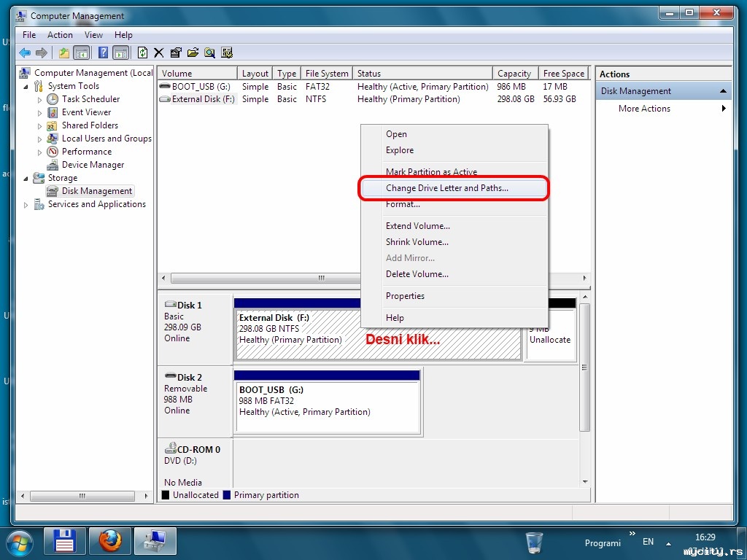
Task: Sort by the Status column header
Action: [422, 74]
